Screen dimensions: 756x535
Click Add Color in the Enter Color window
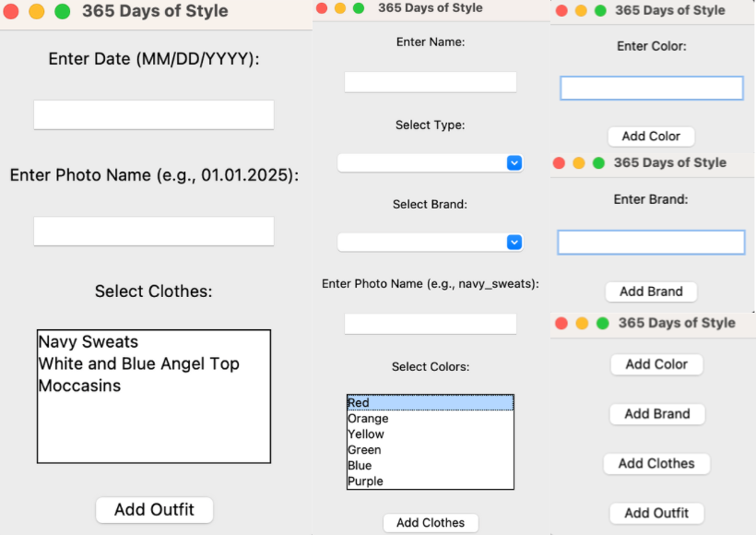(x=651, y=136)
